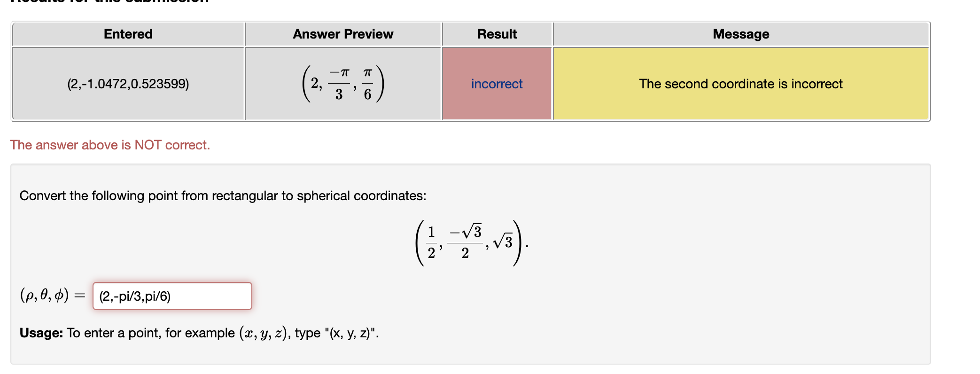Click the 'Result' column header
The height and width of the screenshot is (374, 980).
point(497,33)
